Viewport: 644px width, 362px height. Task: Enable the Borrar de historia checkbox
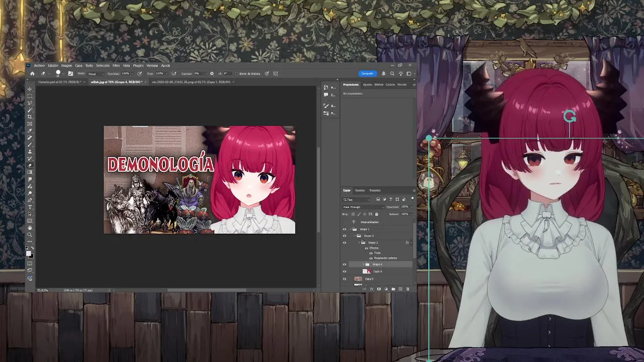tap(236, 73)
